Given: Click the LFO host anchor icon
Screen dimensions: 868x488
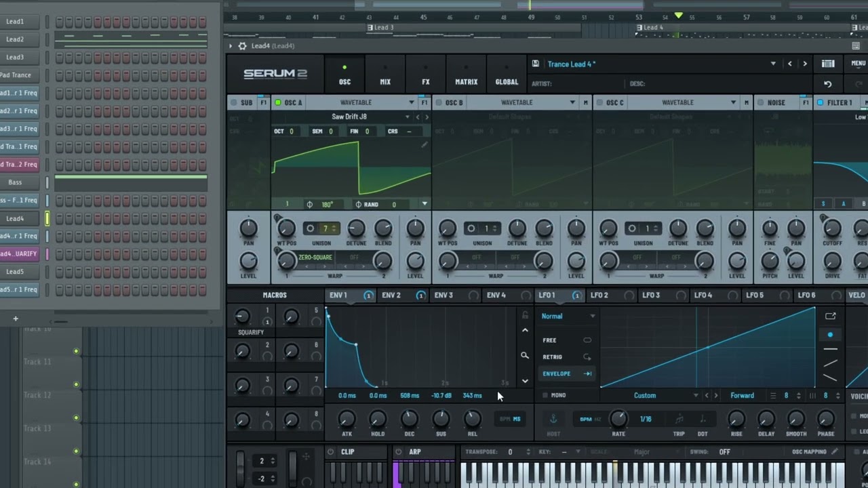Looking at the screenshot, I should 553,419.
